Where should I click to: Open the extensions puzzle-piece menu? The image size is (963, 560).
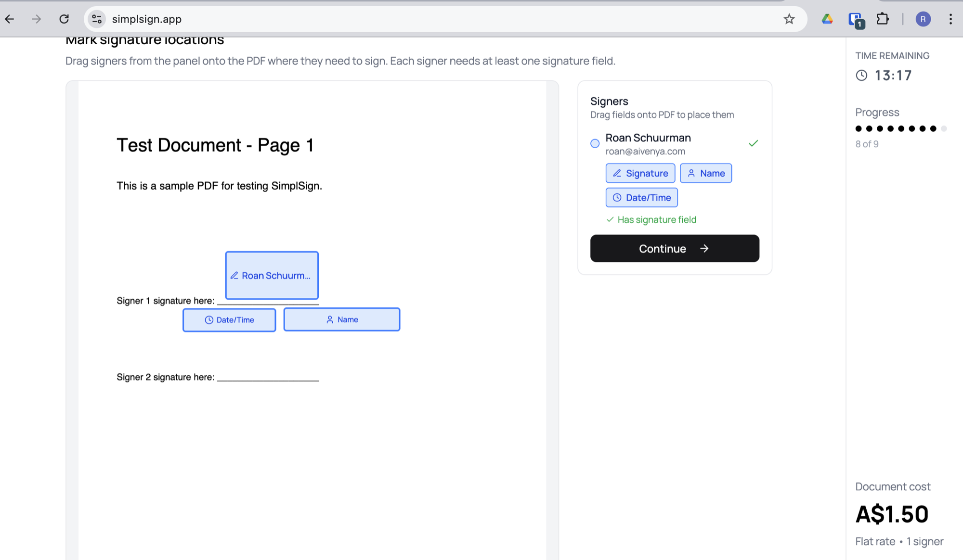pyautogui.click(x=883, y=19)
